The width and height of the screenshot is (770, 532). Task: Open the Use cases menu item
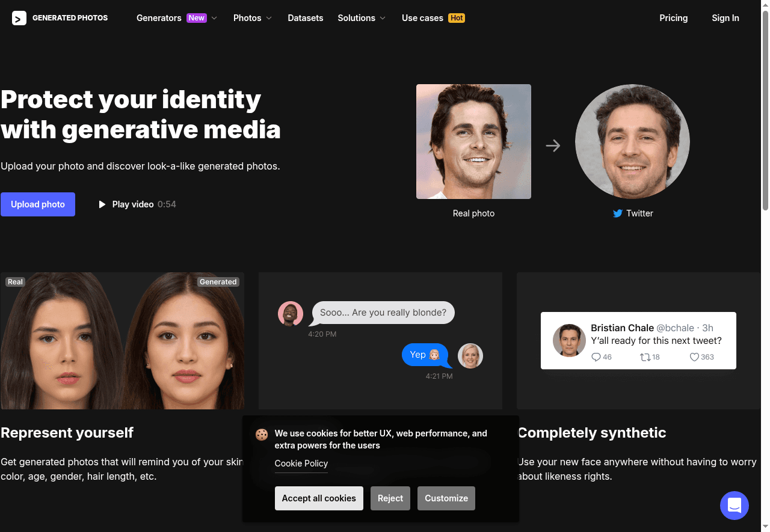pyautogui.click(x=422, y=18)
